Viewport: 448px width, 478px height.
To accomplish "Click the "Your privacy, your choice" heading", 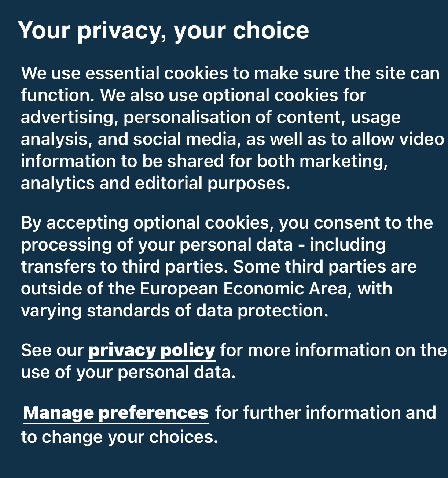I will (x=164, y=30).
